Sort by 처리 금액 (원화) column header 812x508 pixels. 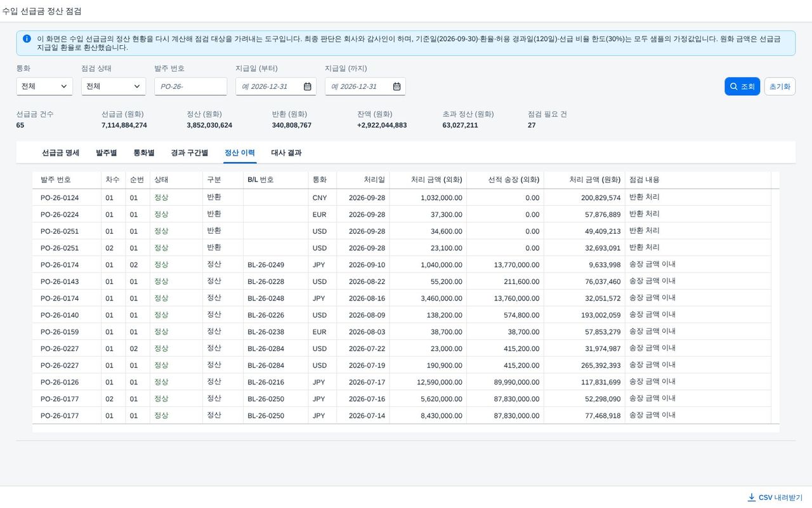pos(584,180)
